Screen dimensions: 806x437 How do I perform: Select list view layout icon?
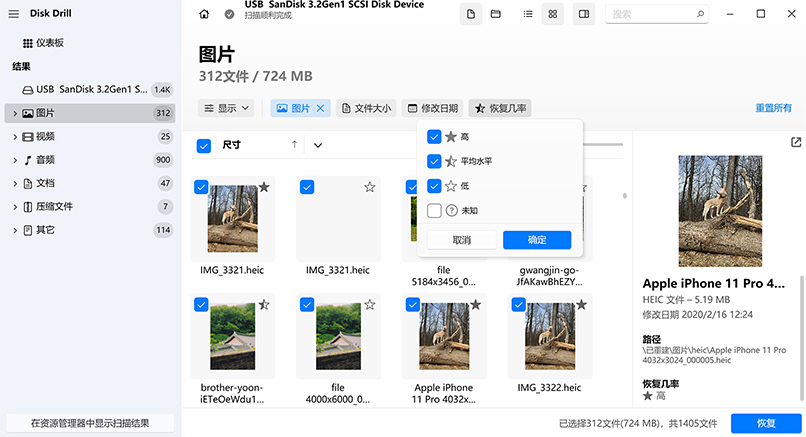[528, 14]
